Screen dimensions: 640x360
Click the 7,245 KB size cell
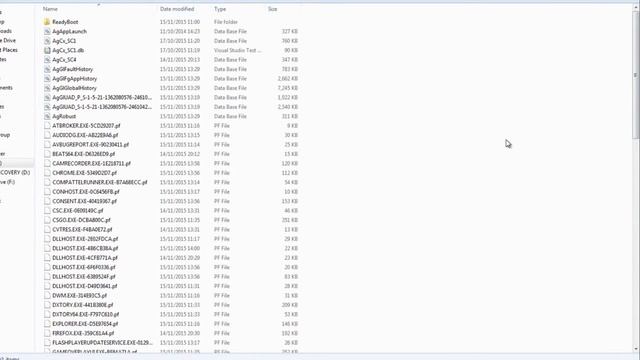tap(288, 88)
